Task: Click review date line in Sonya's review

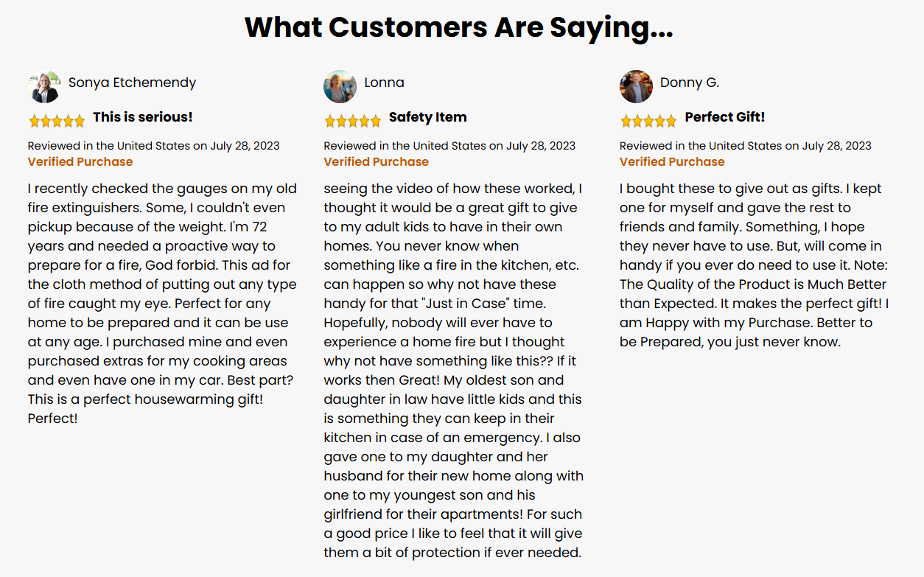Action: coord(154,146)
